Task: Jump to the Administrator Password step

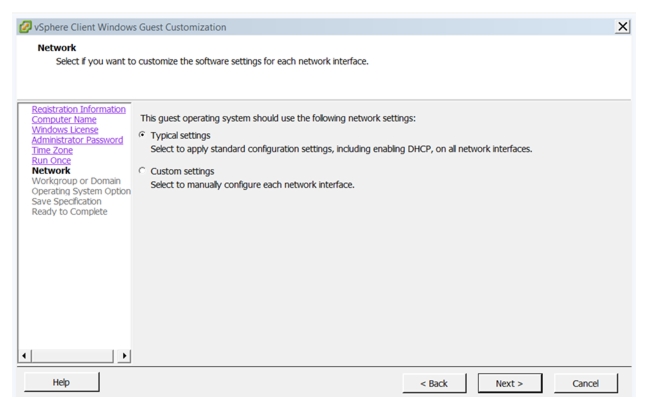Action: tap(77, 140)
